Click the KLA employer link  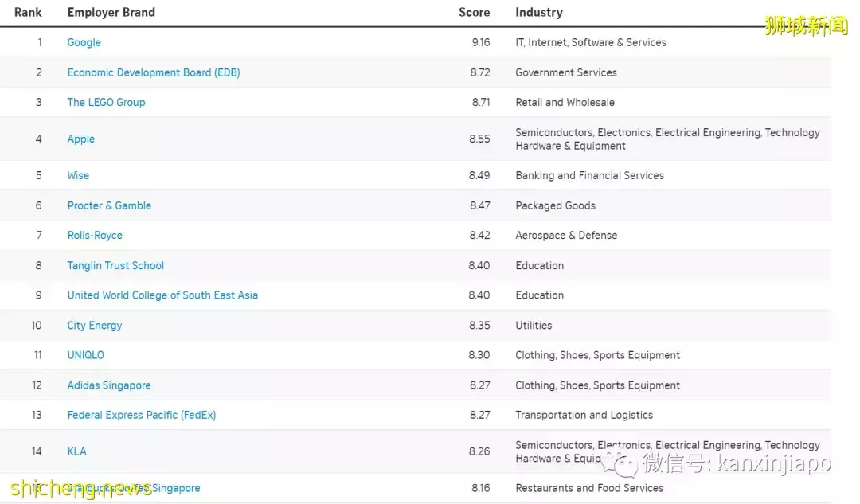click(76, 451)
